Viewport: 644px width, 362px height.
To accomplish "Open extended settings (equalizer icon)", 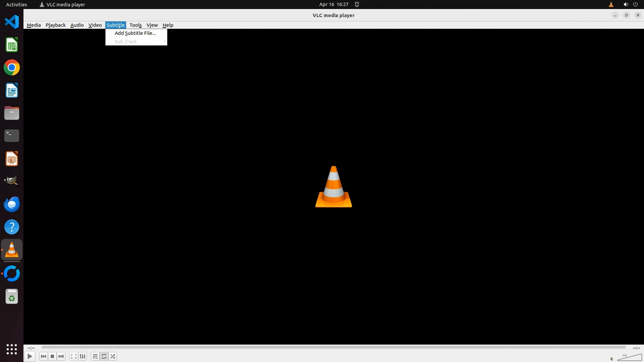I will [x=83, y=356].
